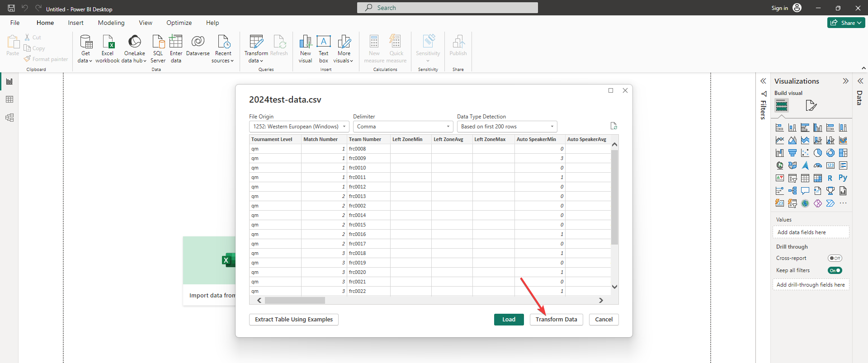The image size is (868, 363).
Task: Switch to the Help ribbon tab
Action: point(212,23)
